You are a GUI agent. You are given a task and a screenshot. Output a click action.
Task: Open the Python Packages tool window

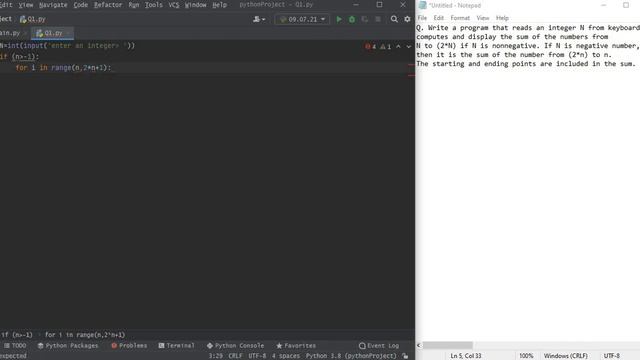tap(68, 345)
